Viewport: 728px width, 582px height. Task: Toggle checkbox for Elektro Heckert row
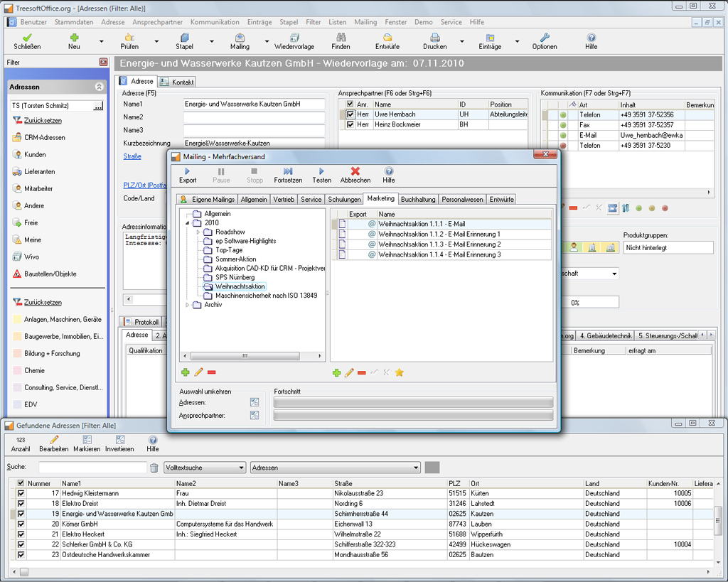(x=21, y=534)
